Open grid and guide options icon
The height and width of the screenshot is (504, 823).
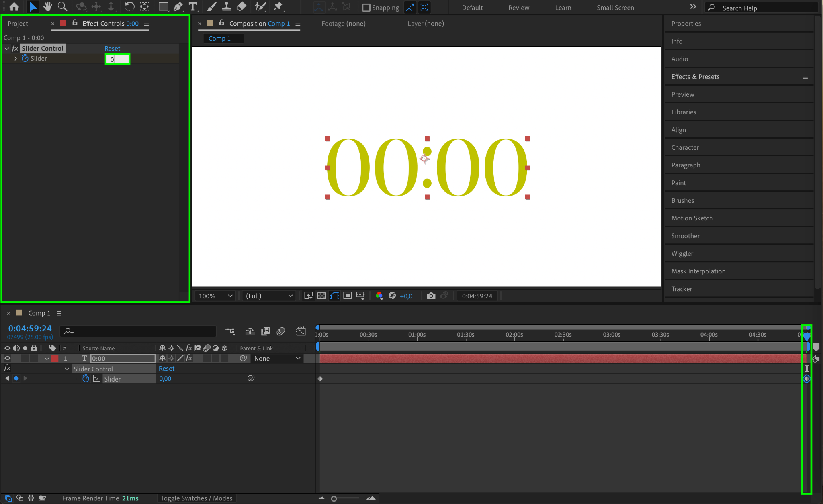360,296
